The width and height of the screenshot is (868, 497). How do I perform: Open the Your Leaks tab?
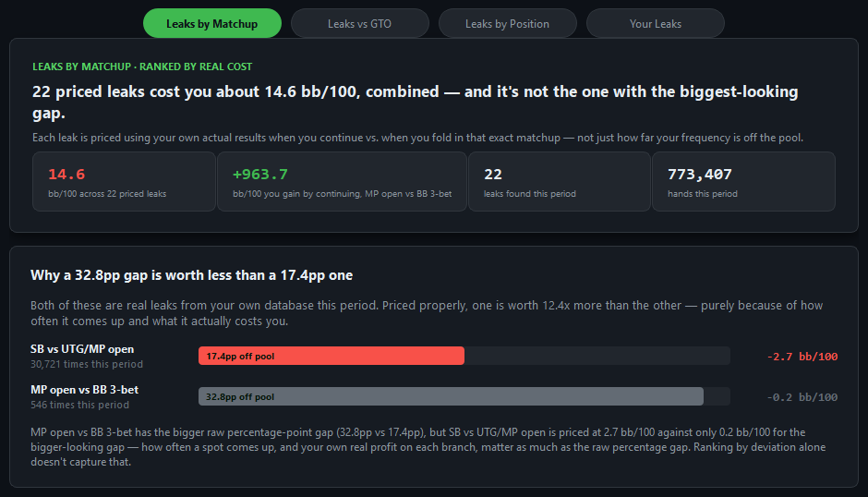click(x=656, y=23)
